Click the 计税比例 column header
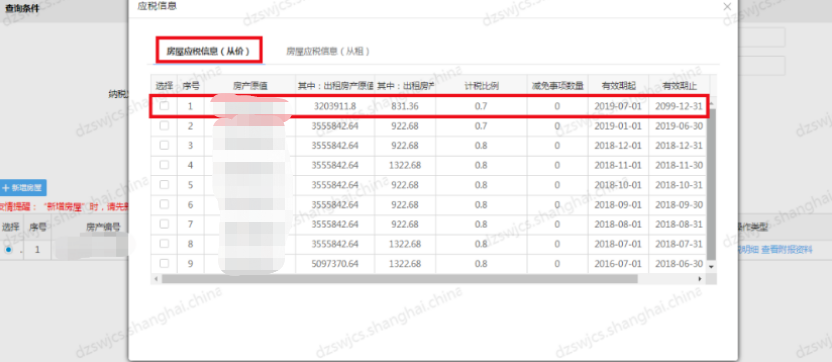This screenshot has height=362, width=832. coord(481,85)
